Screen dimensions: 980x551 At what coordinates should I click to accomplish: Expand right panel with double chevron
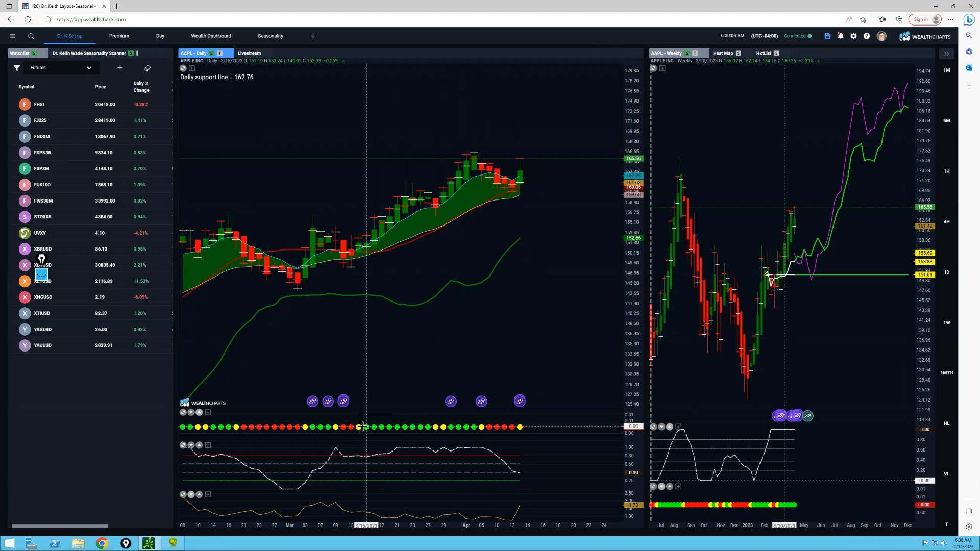pos(946,54)
